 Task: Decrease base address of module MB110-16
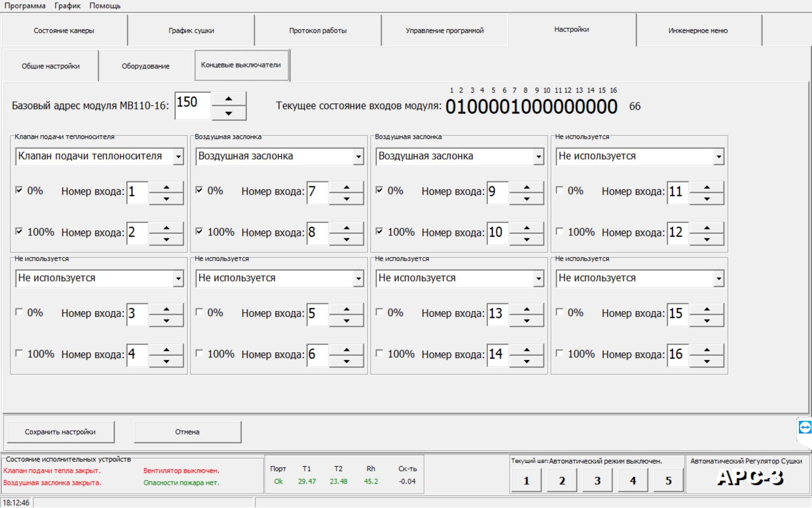point(229,113)
